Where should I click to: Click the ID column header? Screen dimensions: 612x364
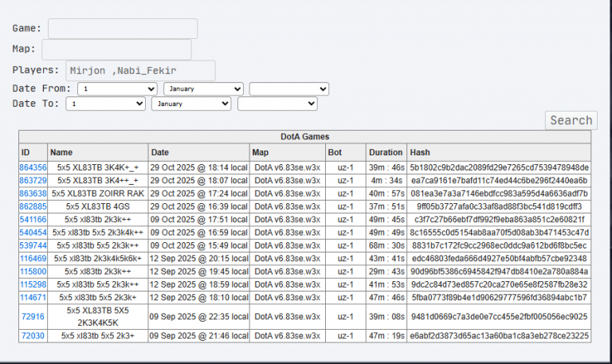33,153
